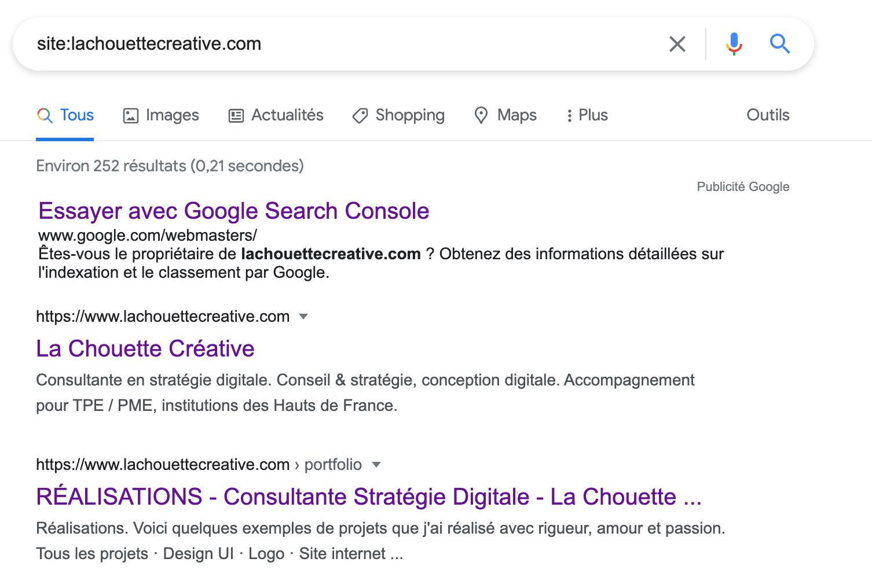Click the Maps pin icon

481,116
